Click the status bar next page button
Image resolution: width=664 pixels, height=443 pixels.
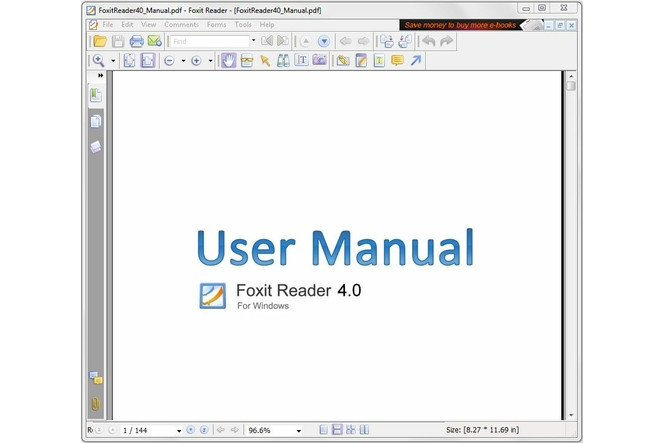tap(191, 430)
